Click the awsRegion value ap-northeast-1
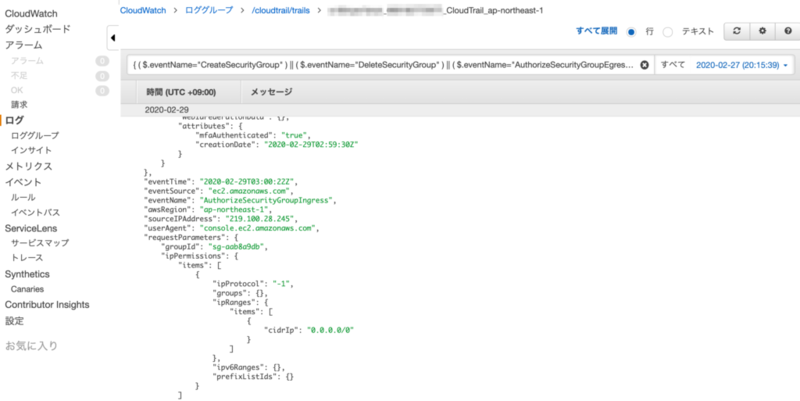This screenshot has width=800, height=401. (x=236, y=210)
